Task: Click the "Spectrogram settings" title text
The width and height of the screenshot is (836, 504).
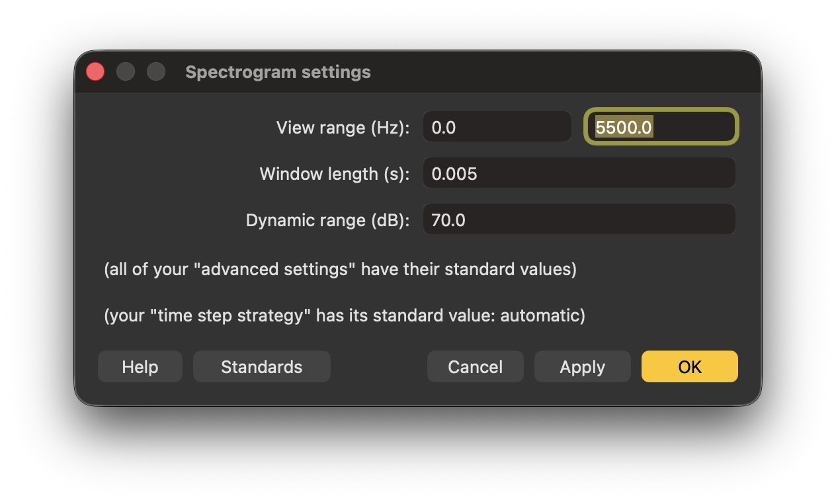Action: point(278,72)
